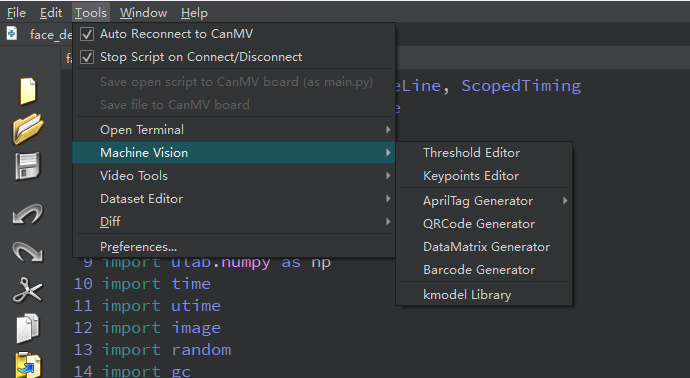
Task: Click line number 10 in editor
Action: pos(83,284)
